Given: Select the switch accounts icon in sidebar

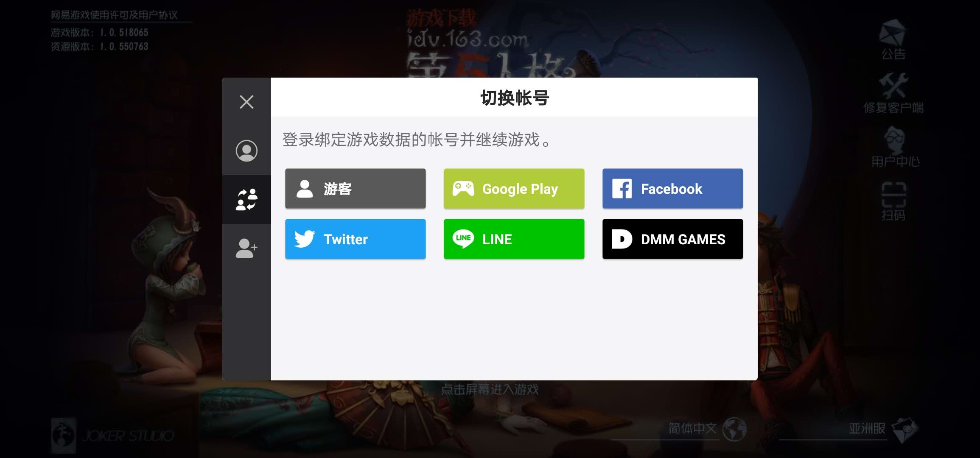Looking at the screenshot, I should [246, 198].
